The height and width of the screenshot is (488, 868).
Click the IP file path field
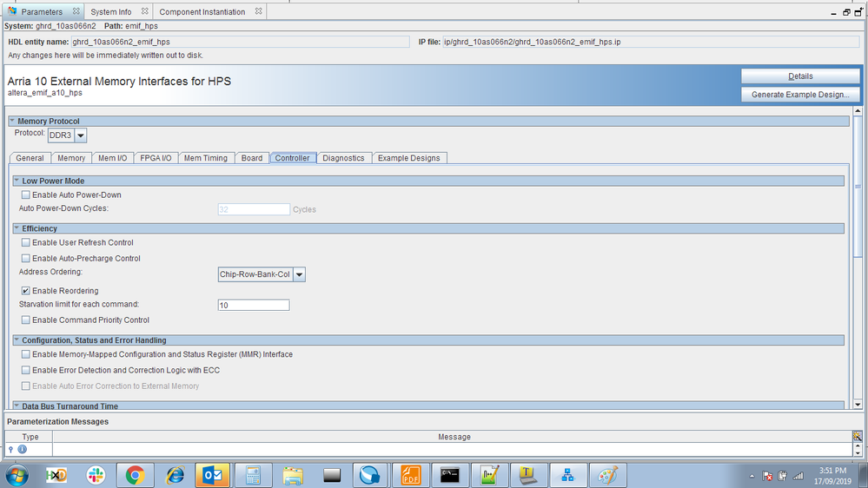click(x=651, y=42)
